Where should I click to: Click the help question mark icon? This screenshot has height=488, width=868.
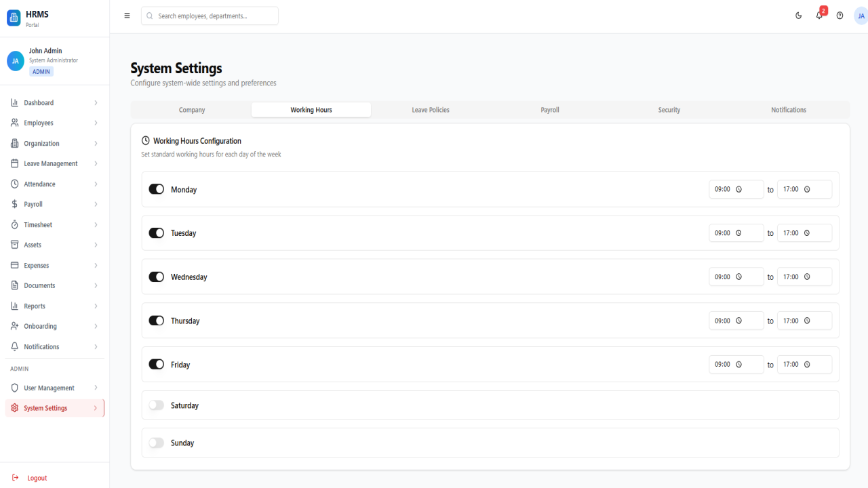coord(840,16)
